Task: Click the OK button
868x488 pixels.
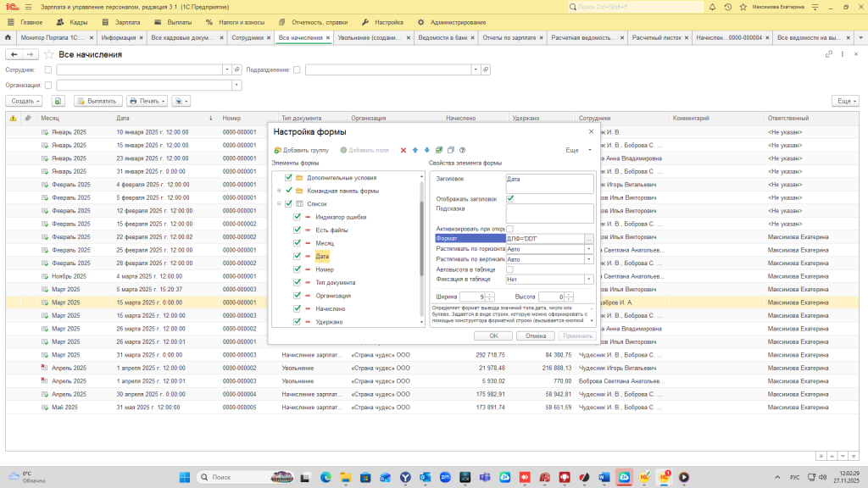Action: tap(493, 335)
